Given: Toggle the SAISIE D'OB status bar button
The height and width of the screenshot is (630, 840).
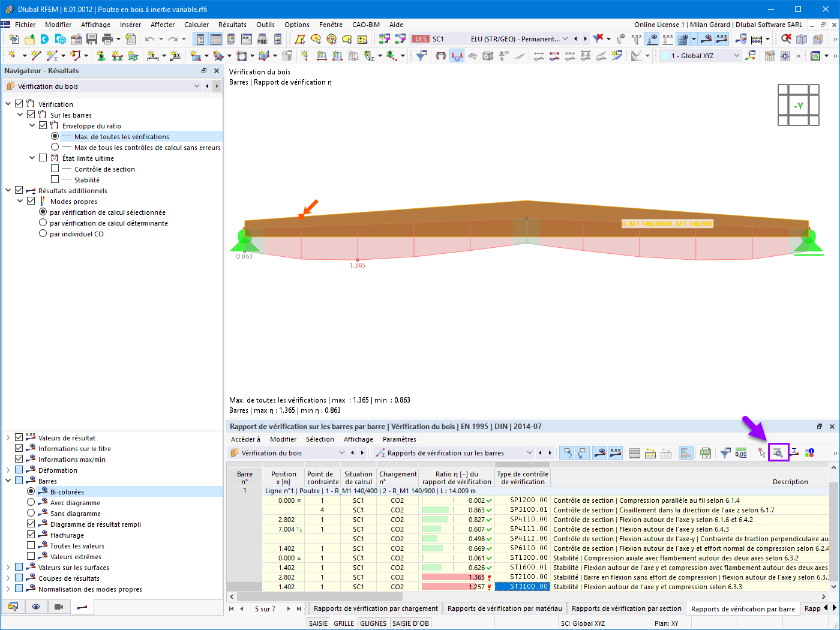Looking at the screenshot, I should click(410, 623).
